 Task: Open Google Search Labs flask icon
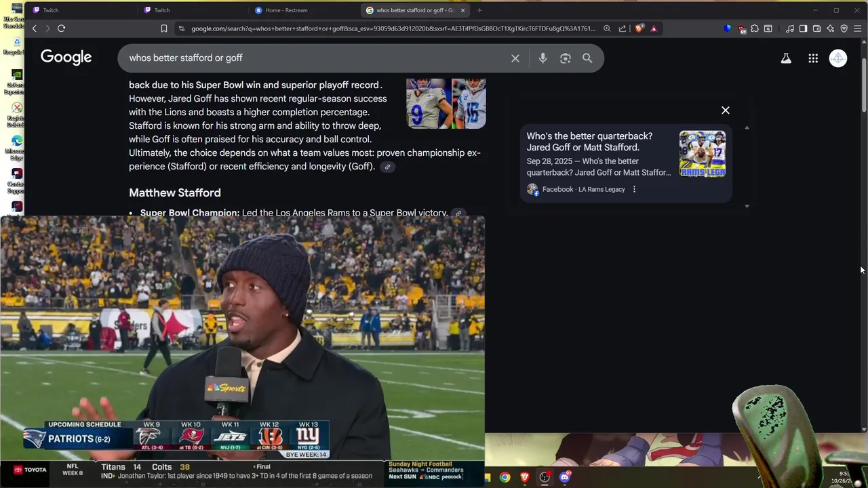coord(786,58)
